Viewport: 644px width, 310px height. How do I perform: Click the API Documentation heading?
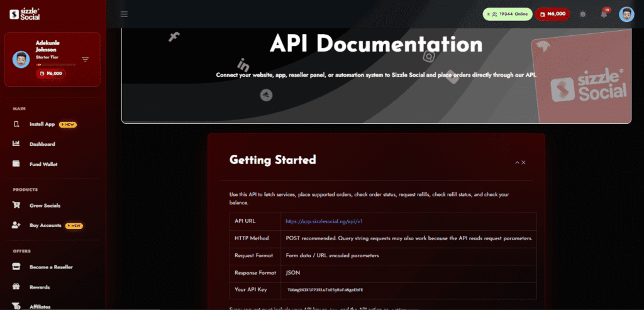click(x=376, y=43)
